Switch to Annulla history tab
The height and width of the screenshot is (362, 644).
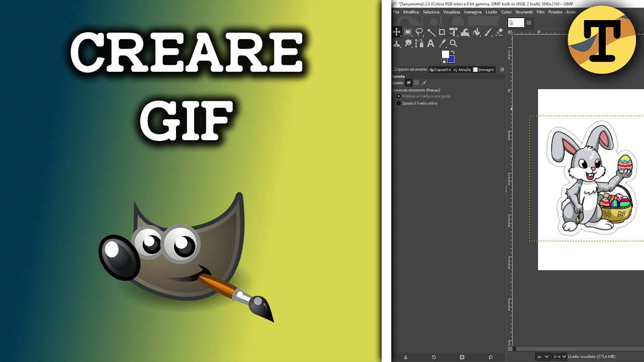(x=462, y=69)
